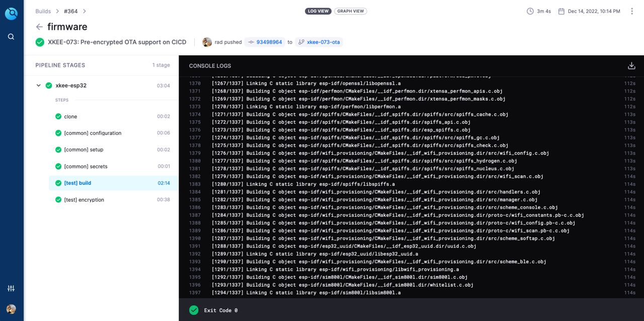Select the [common] secrets step

point(113,167)
